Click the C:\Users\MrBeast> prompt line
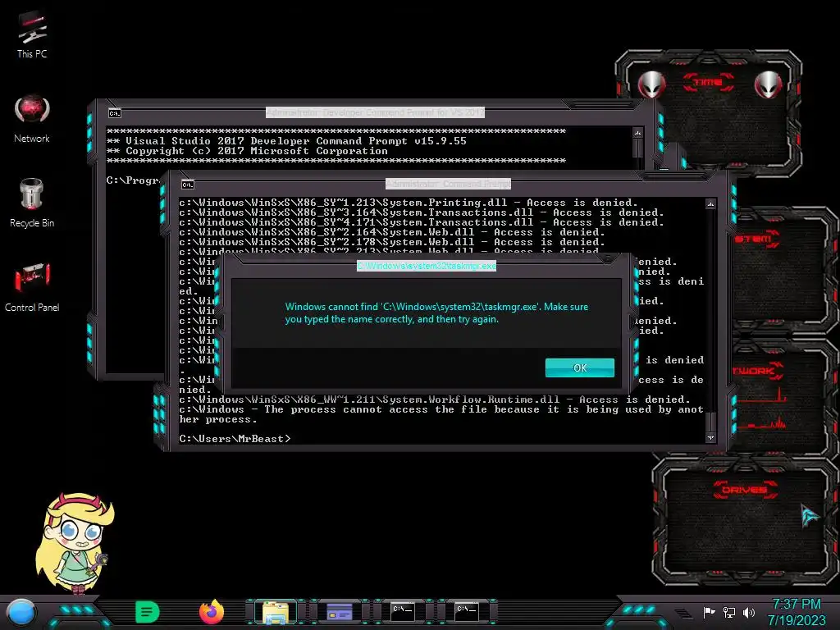The height and width of the screenshot is (630, 840). click(235, 439)
